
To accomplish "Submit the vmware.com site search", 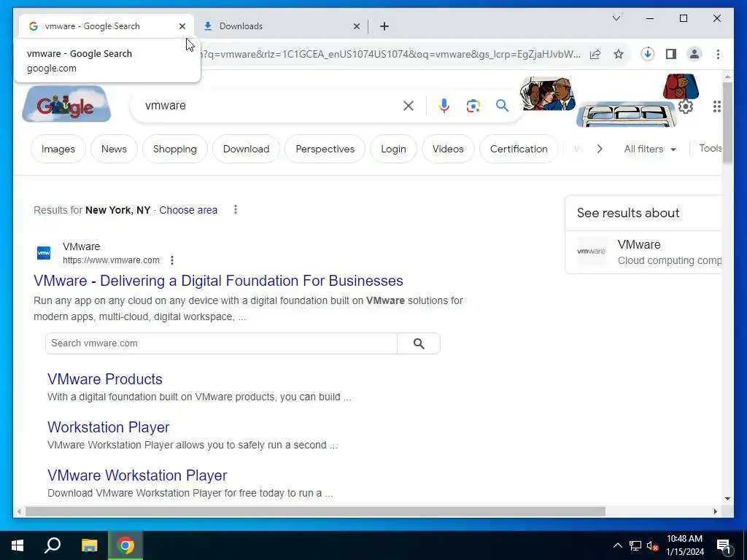I will pos(418,343).
